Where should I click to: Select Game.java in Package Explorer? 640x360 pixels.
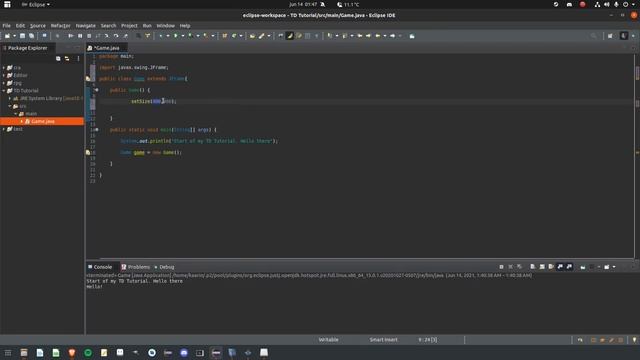(42, 121)
